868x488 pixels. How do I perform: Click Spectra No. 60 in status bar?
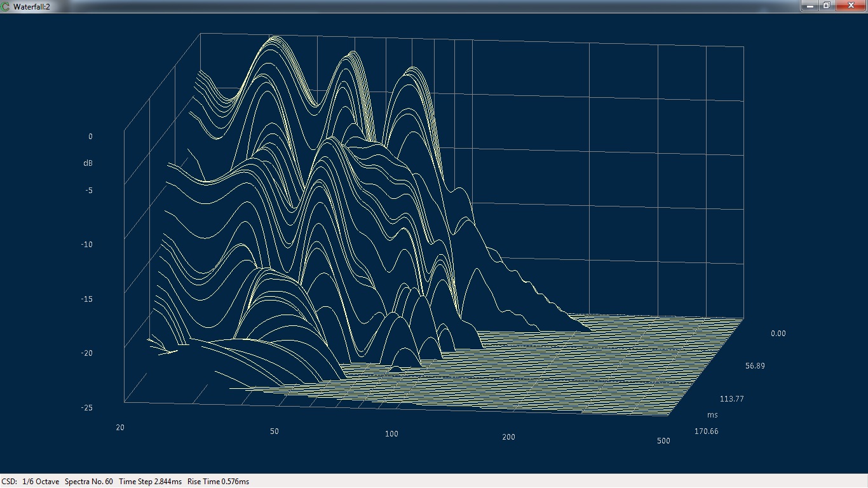coord(89,482)
